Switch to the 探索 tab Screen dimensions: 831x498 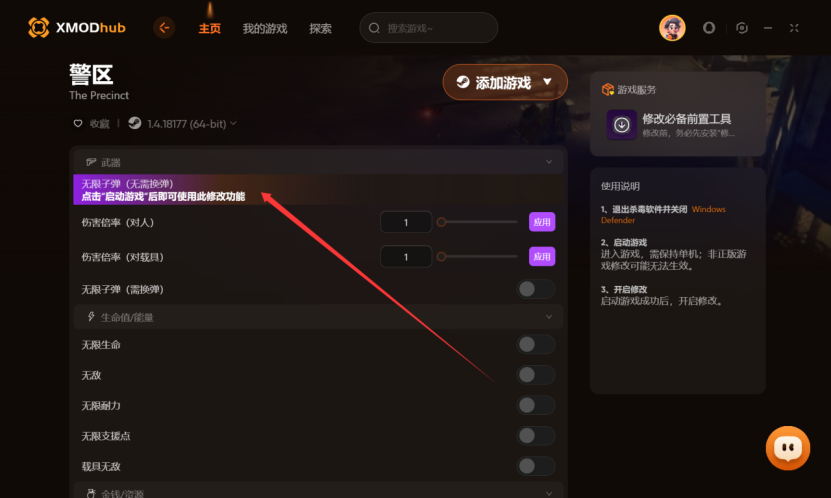321,29
